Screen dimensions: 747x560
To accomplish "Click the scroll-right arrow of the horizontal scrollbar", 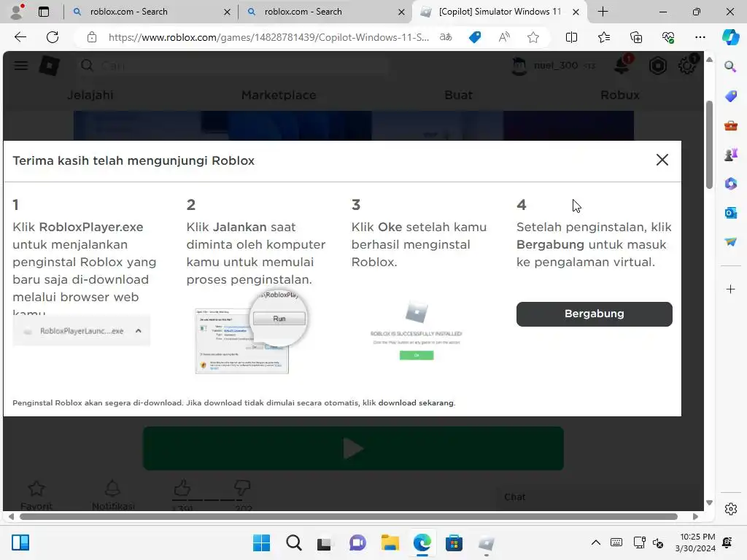I will pos(695,517).
